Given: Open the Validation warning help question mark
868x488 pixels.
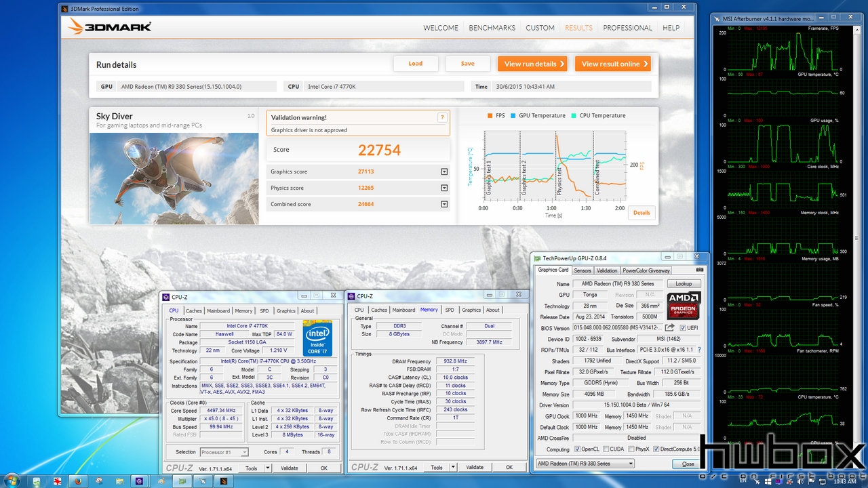Looking at the screenshot, I should point(442,117).
